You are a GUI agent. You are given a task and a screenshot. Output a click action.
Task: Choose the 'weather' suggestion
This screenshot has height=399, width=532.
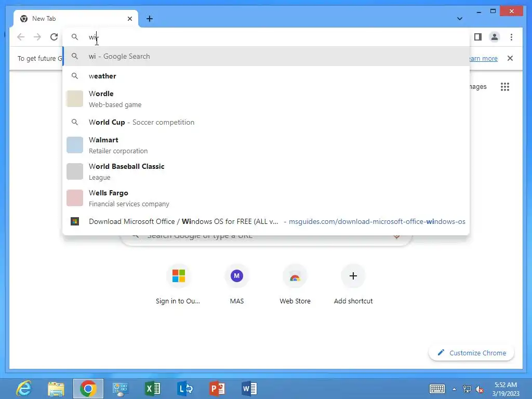click(x=267, y=76)
